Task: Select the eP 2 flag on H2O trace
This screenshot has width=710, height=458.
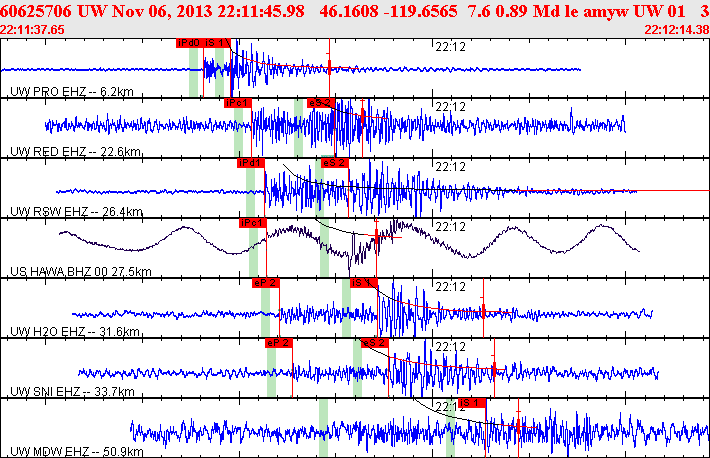Action: tap(266, 283)
